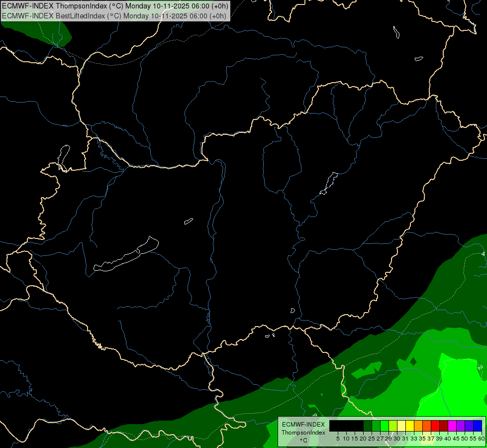The height and width of the screenshot is (448, 487).
Task: Choose the bright red 37–39 legend swatch
Action: pos(435,426)
